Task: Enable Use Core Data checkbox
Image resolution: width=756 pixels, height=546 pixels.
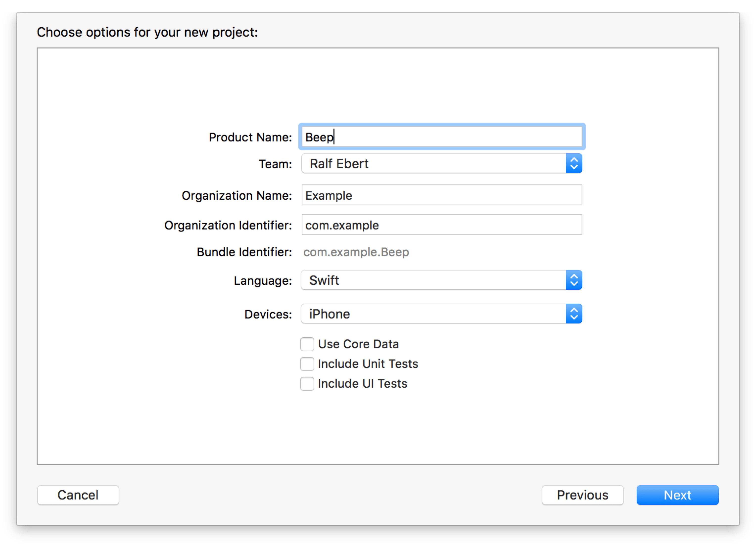Action: (307, 344)
